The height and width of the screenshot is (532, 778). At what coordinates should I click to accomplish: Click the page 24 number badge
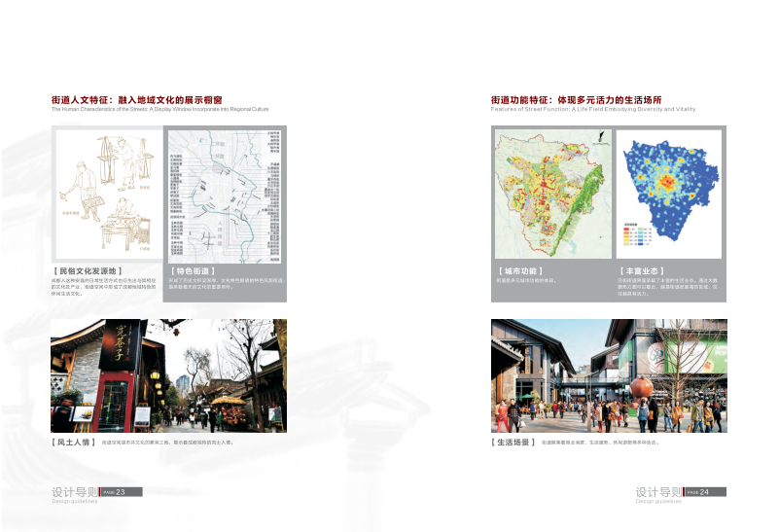point(705,492)
